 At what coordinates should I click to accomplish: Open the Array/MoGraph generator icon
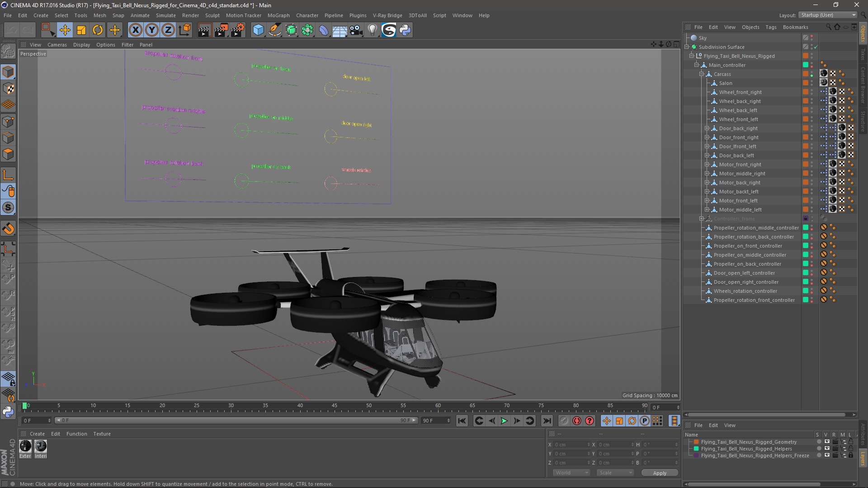[307, 30]
